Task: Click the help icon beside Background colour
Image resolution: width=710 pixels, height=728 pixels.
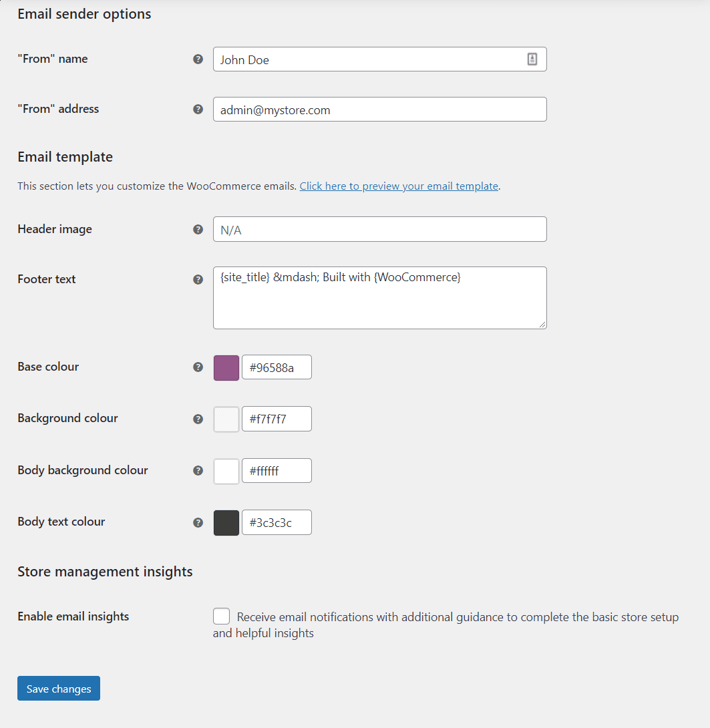Action: point(198,419)
